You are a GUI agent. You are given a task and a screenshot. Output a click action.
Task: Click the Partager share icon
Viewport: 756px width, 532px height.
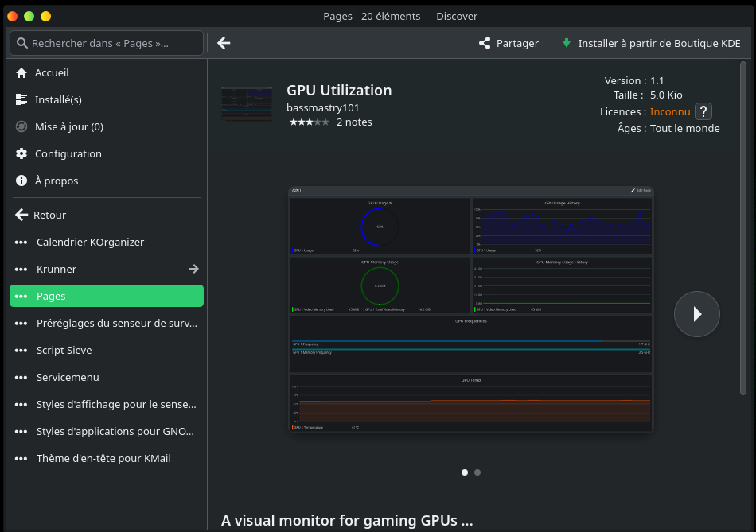485,43
